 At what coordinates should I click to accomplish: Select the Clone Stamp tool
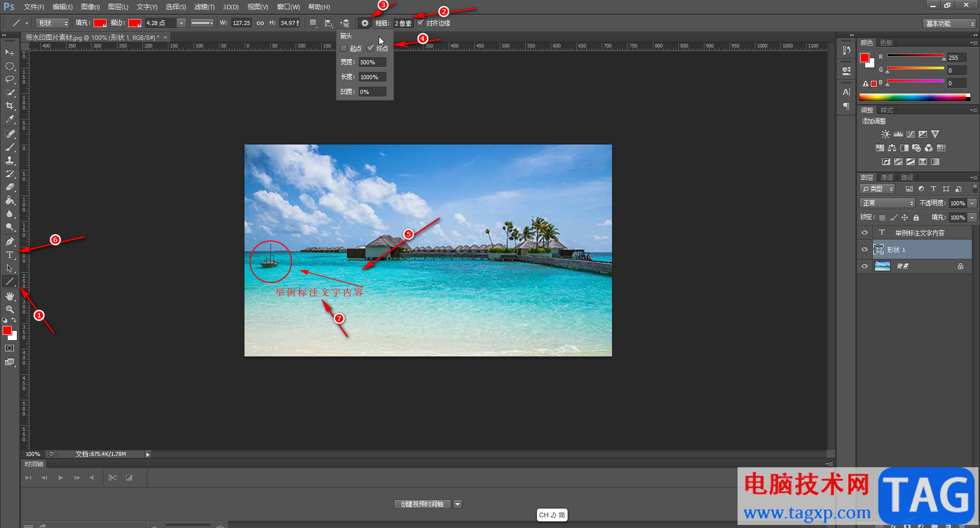click(x=10, y=160)
